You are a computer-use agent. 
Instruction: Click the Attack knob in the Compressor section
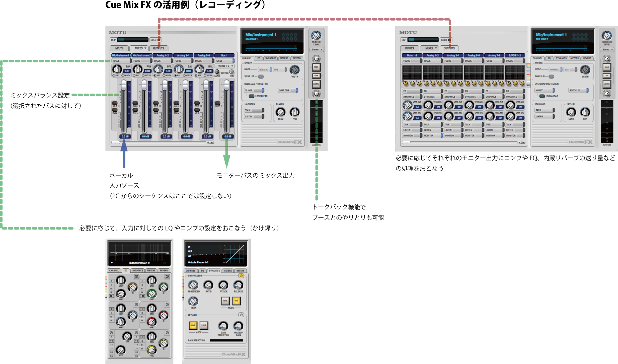[223, 285]
